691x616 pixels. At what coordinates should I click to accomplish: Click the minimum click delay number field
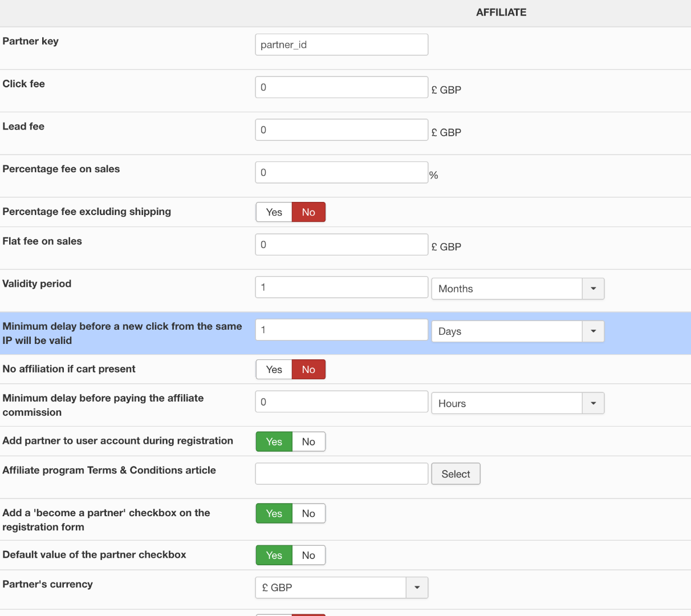click(x=342, y=330)
